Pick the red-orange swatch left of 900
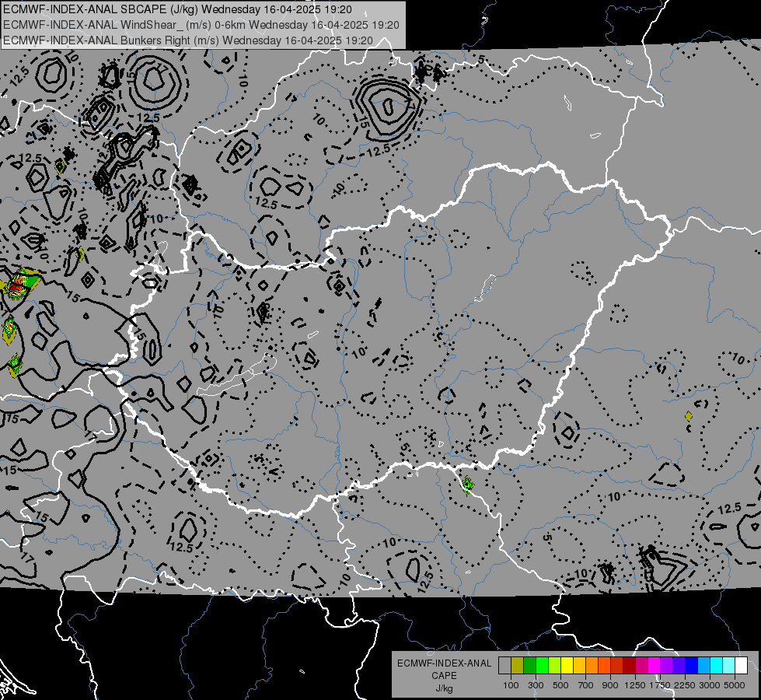Image resolution: width=761 pixels, height=700 pixels. coord(604,666)
